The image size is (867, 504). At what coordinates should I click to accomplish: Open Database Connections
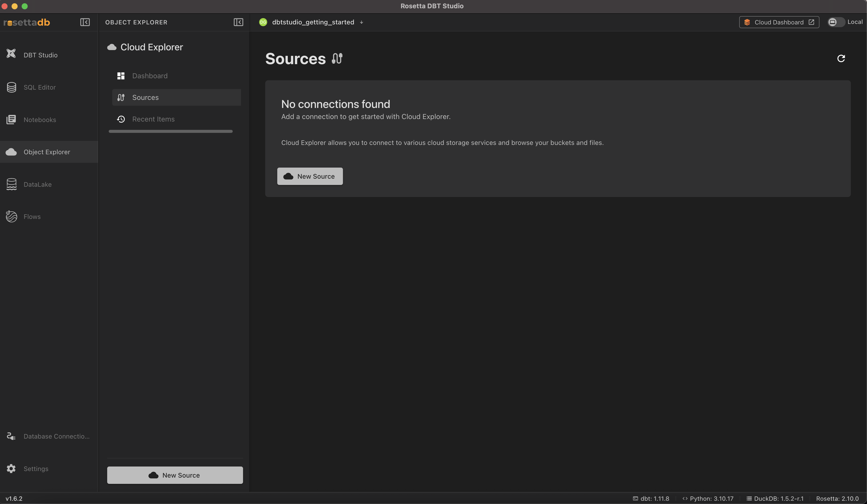point(49,436)
